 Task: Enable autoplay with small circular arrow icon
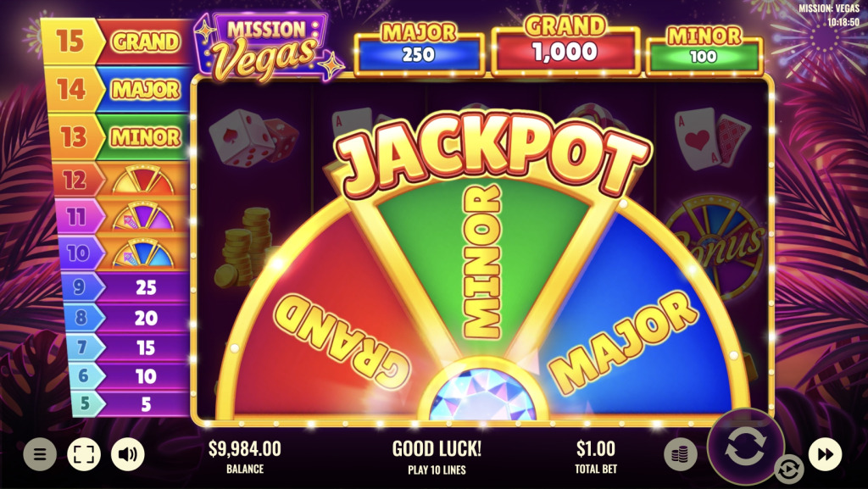tap(788, 470)
